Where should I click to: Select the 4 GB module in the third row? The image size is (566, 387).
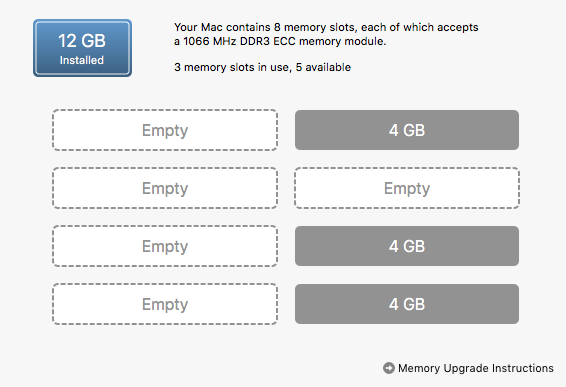[x=407, y=246]
